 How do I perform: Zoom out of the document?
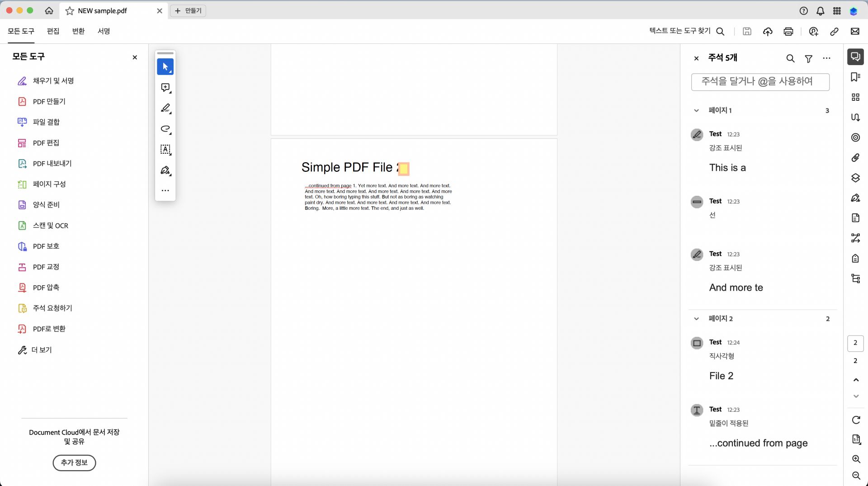(x=856, y=476)
